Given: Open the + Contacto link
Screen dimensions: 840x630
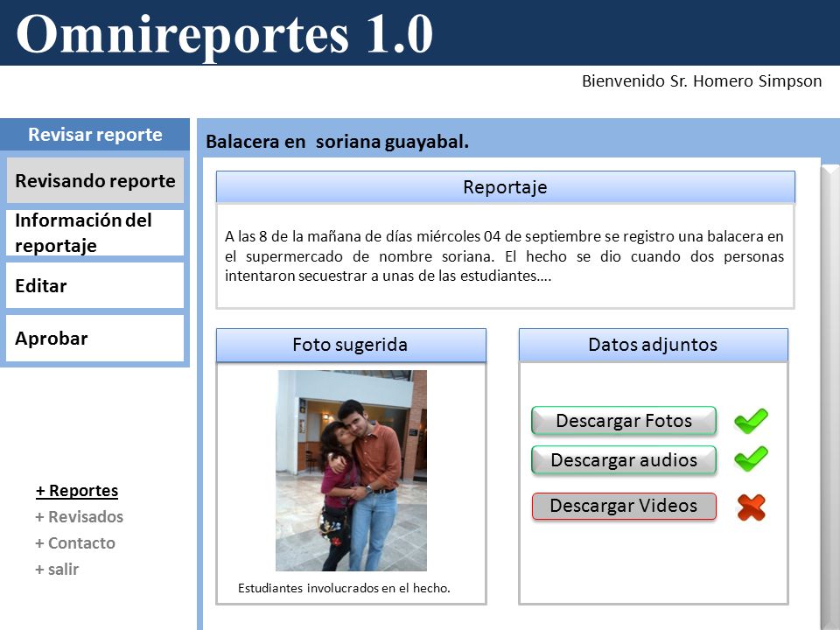Looking at the screenshot, I should pyautogui.click(x=75, y=542).
